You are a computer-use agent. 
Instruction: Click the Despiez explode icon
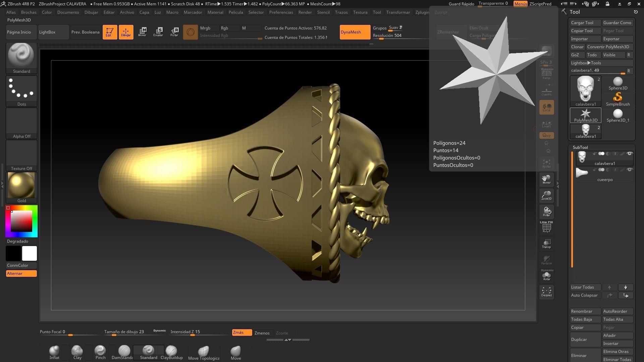[x=546, y=292]
